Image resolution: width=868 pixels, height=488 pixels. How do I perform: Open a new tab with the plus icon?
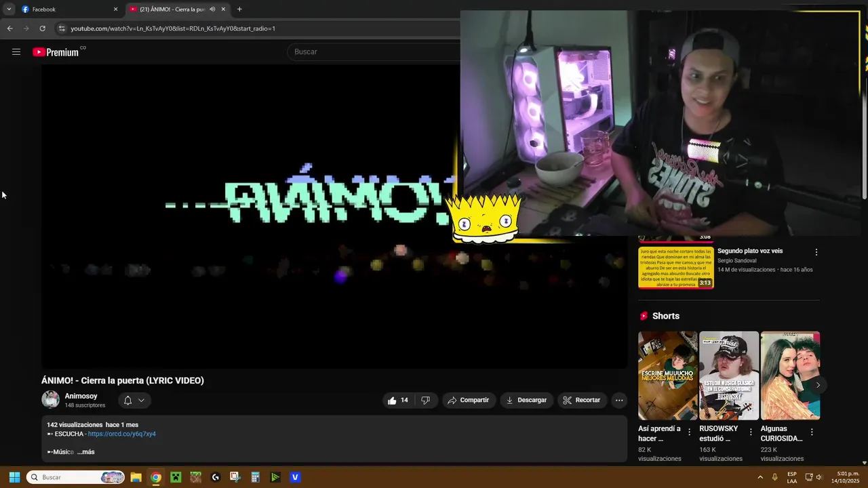pos(239,9)
